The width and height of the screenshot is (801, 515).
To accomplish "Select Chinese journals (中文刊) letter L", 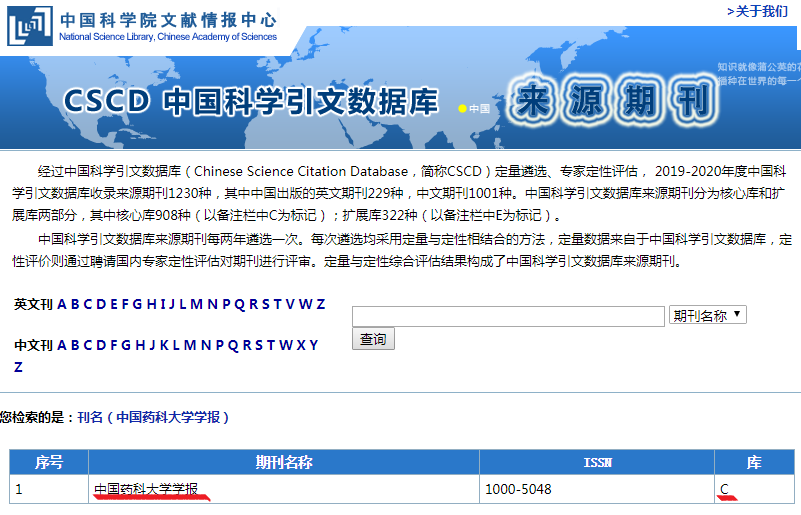I will pos(176,345).
